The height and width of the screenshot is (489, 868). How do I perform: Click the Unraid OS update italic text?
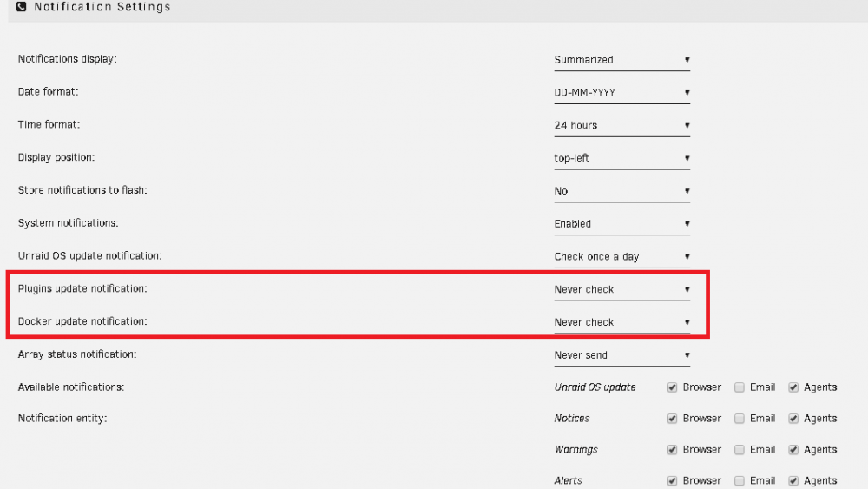coord(595,387)
